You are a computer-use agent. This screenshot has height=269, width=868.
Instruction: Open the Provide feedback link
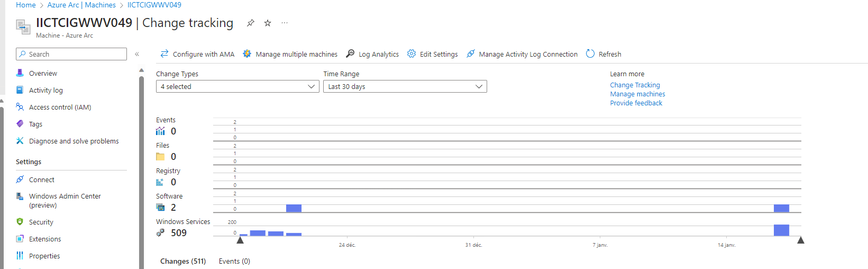pyautogui.click(x=636, y=103)
